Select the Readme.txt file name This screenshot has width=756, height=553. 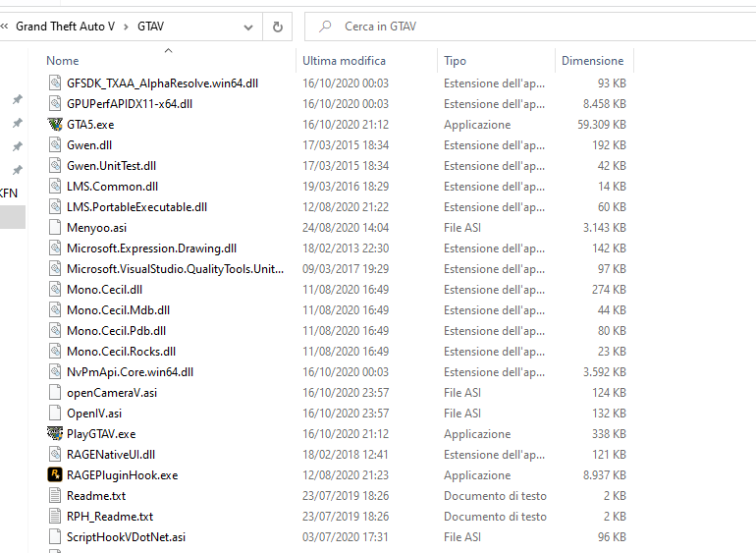96,496
